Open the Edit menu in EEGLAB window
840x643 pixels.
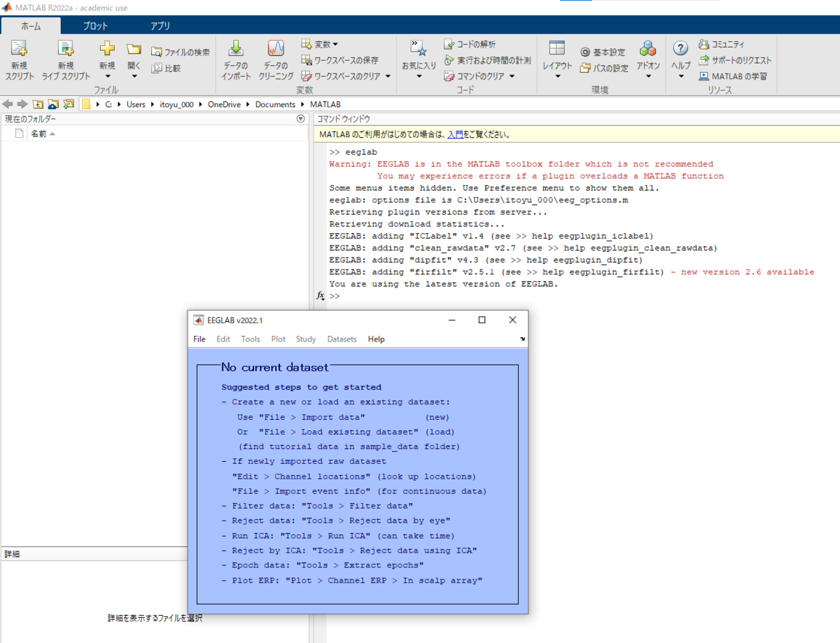click(x=223, y=339)
